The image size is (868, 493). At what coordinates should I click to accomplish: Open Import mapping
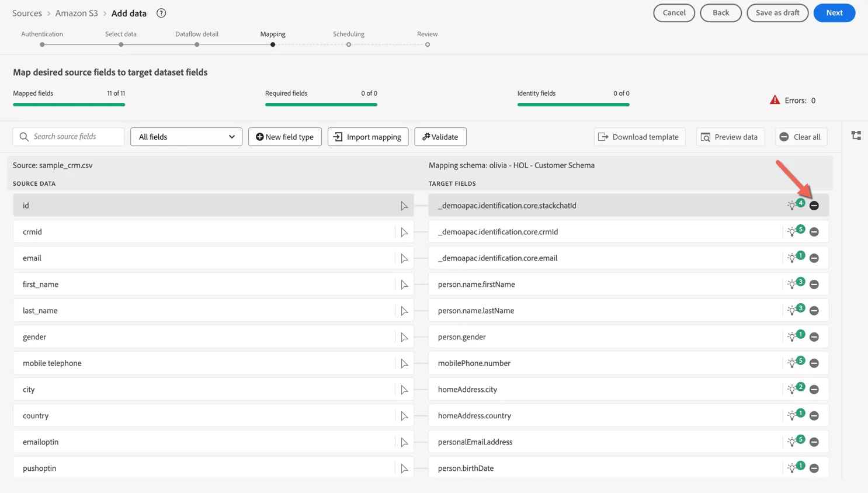click(368, 137)
